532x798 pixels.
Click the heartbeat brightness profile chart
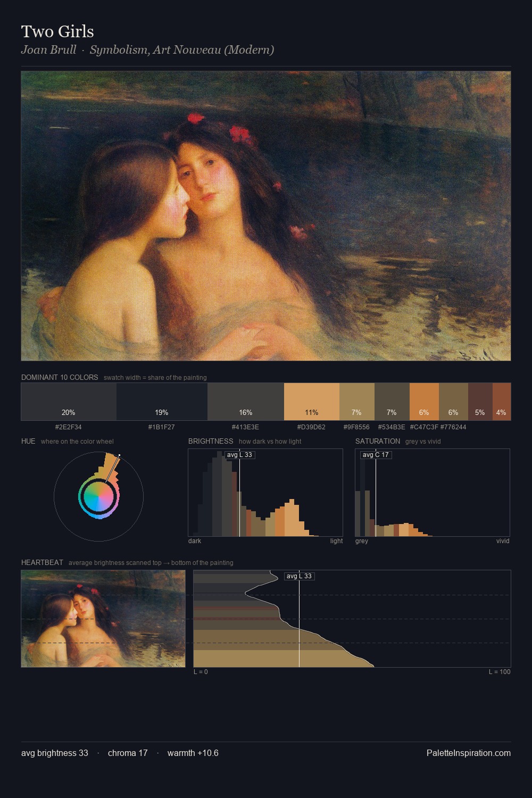click(352, 619)
